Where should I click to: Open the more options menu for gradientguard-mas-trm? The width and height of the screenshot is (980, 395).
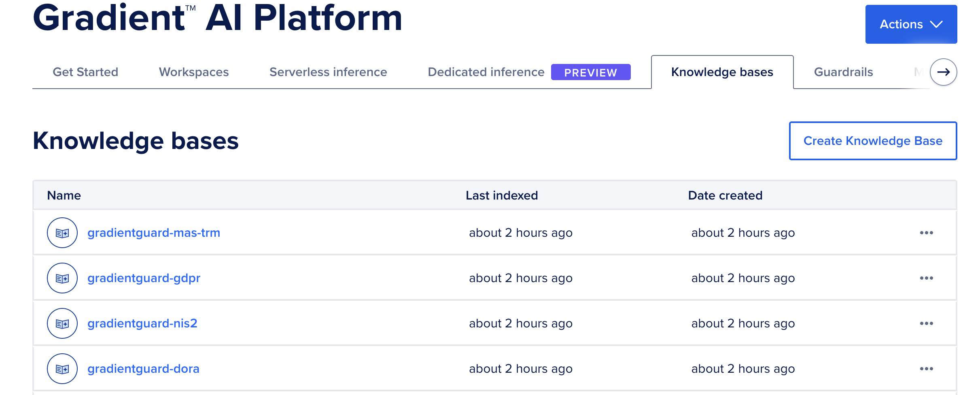926,233
